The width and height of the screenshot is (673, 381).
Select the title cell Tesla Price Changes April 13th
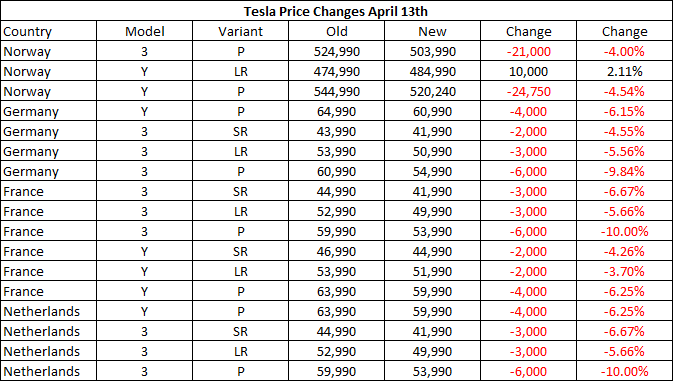[x=336, y=11]
